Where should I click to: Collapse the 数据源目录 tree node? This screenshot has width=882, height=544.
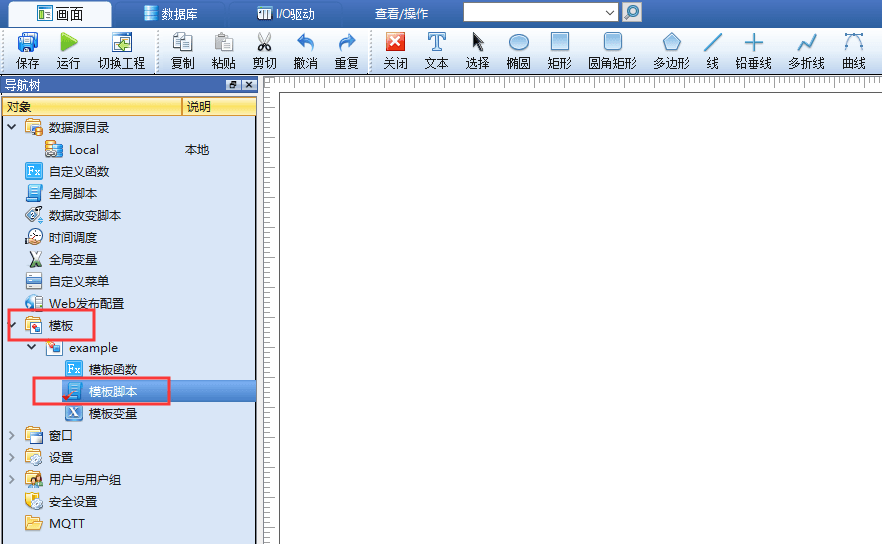pyautogui.click(x=12, y=127)
